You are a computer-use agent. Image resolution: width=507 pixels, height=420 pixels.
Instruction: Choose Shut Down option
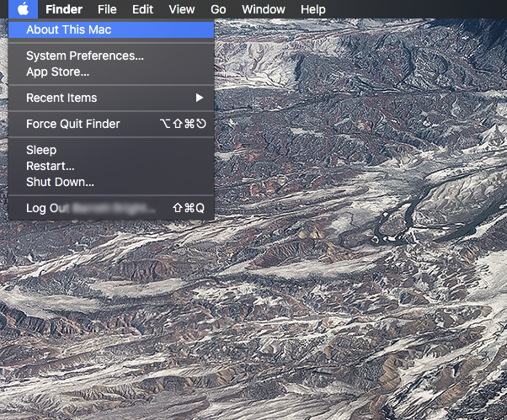[x=60, y=182]
